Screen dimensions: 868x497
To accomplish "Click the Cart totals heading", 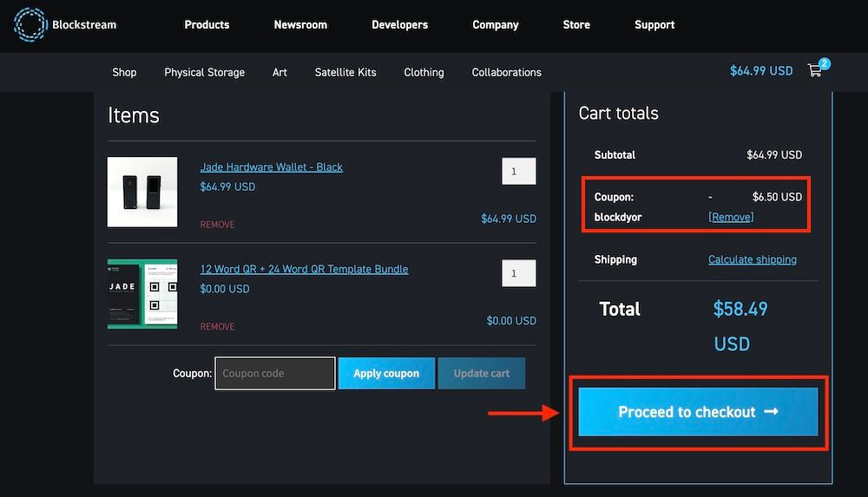I will click(x=618, y=114).
